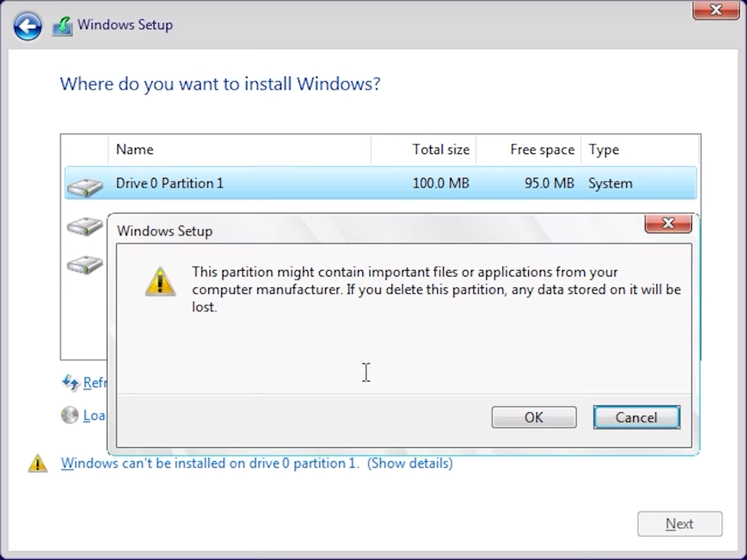Open the Show details link
747x560 pixels.
[410, 463]
